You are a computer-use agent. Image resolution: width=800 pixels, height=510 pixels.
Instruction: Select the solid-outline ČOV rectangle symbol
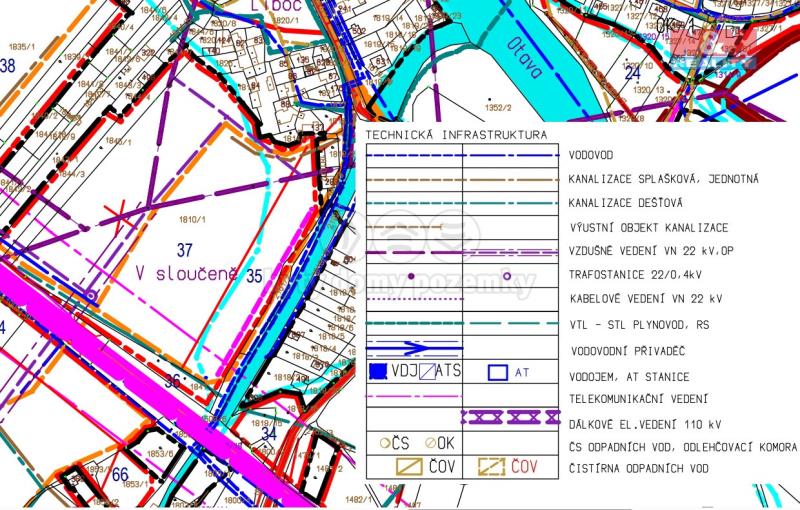(x=412, y=467)
